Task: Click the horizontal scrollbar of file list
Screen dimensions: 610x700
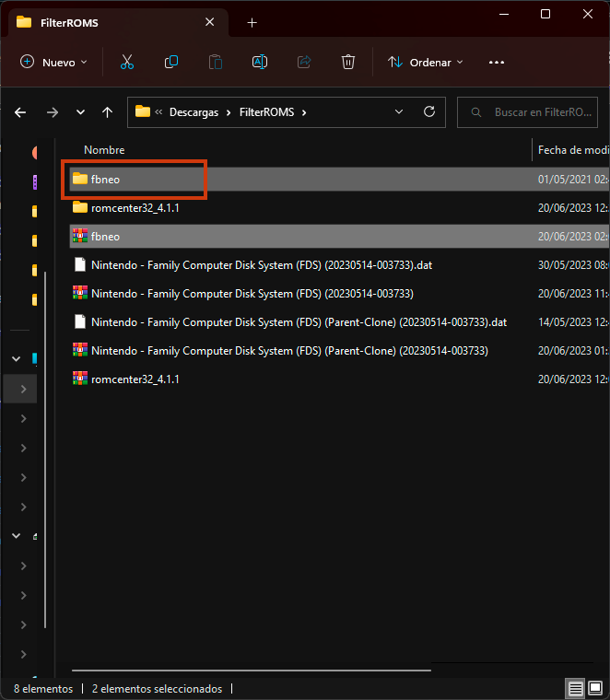Action: click(x=252, y=671)
